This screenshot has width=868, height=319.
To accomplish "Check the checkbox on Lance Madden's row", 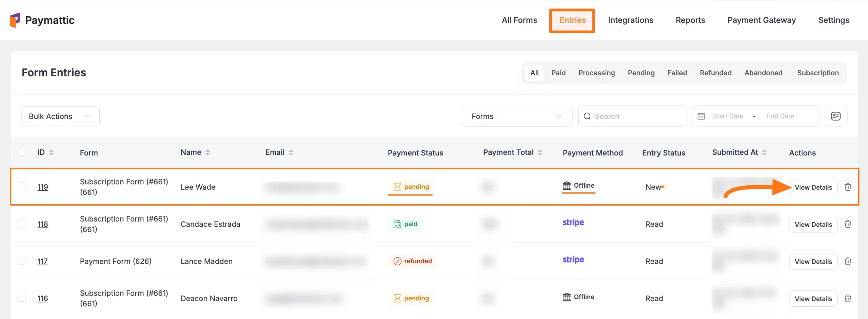I will click(22, 261).
